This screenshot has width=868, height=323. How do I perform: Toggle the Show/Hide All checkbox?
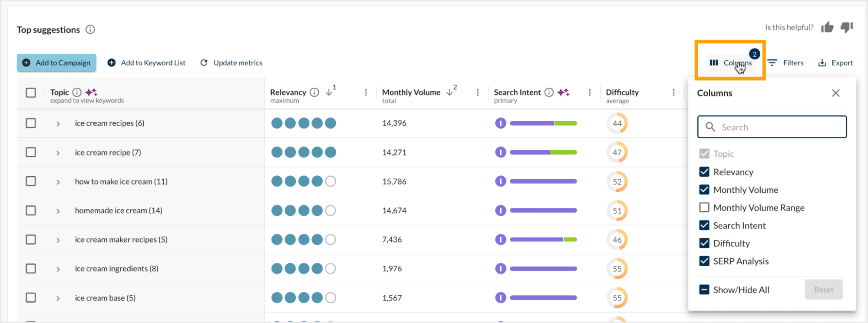(704, 290)
